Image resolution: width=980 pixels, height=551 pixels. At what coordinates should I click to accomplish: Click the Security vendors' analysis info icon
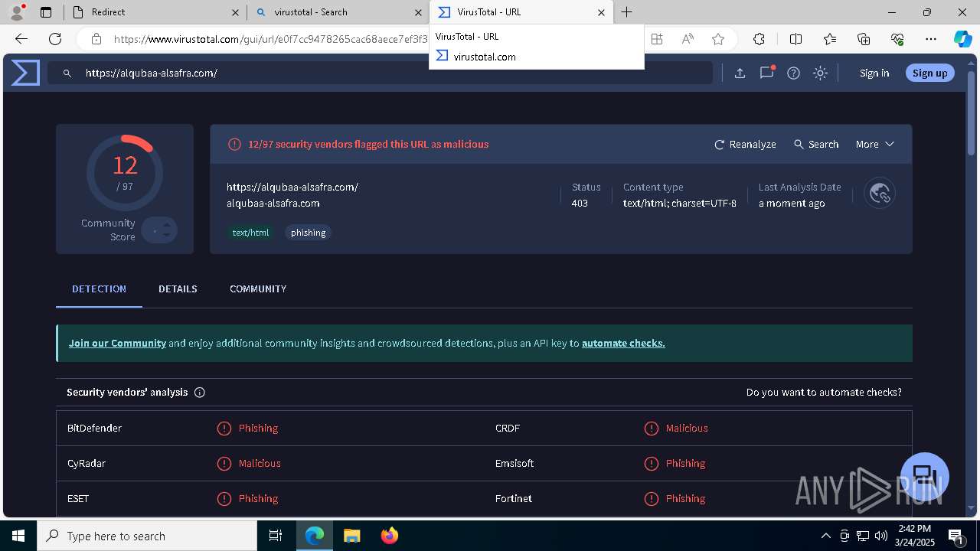200,393
